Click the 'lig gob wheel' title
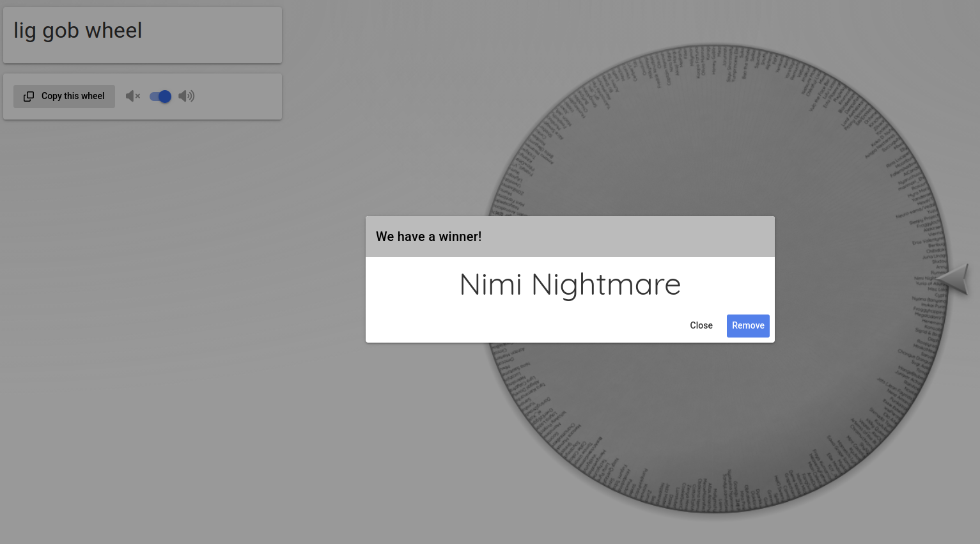980x544 pixels. pyautogui.click(x=78, y=31)
